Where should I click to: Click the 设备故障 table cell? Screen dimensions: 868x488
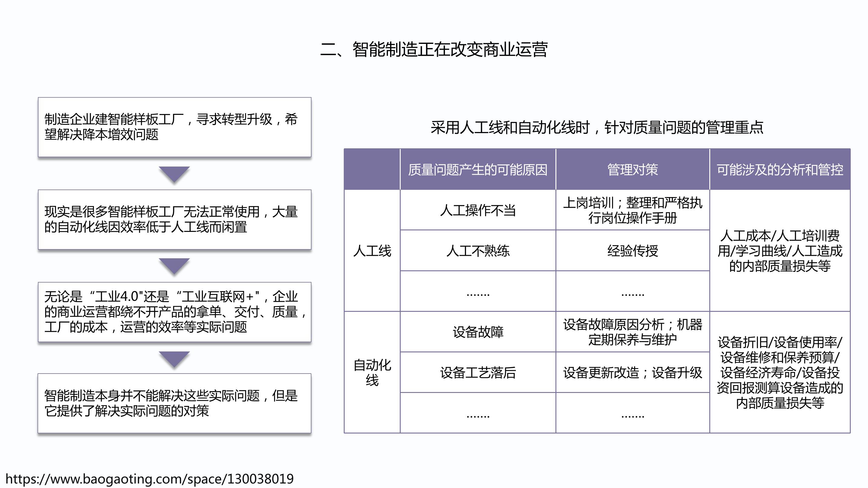tap(478, 332)
